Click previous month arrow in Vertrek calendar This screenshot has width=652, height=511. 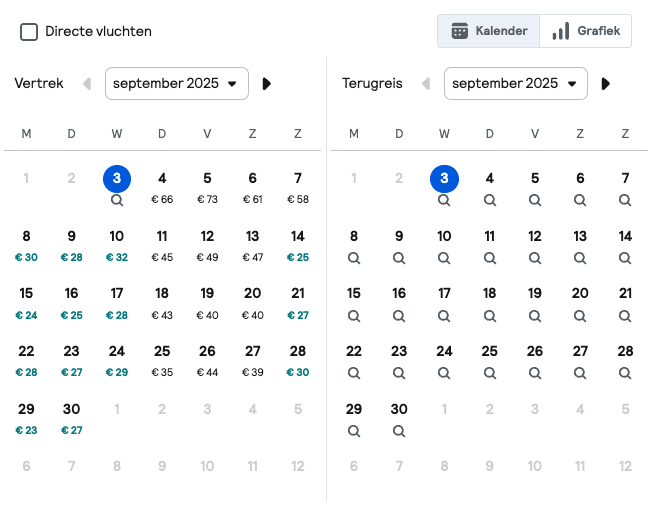point(87,84)
